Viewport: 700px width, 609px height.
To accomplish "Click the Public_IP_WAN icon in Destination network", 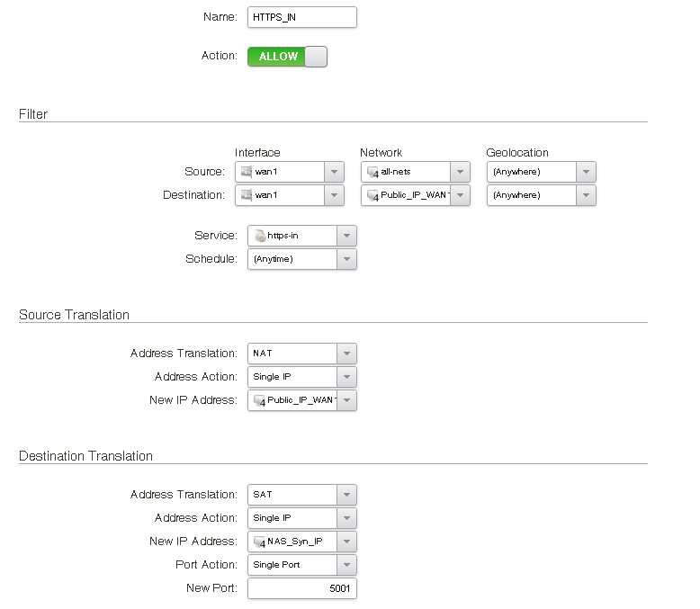I will pyautogui.click(x=372, y=195).
